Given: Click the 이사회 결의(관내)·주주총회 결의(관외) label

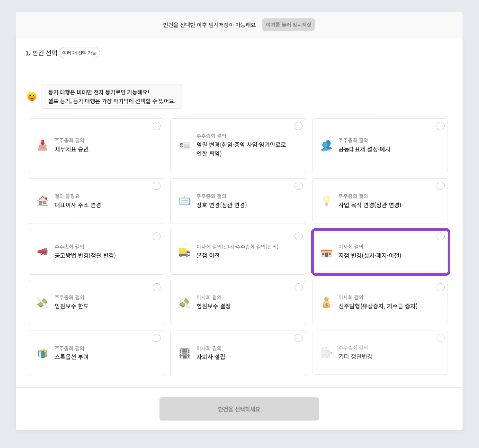Looking at the screenshot, I should [x=237, y=247].
